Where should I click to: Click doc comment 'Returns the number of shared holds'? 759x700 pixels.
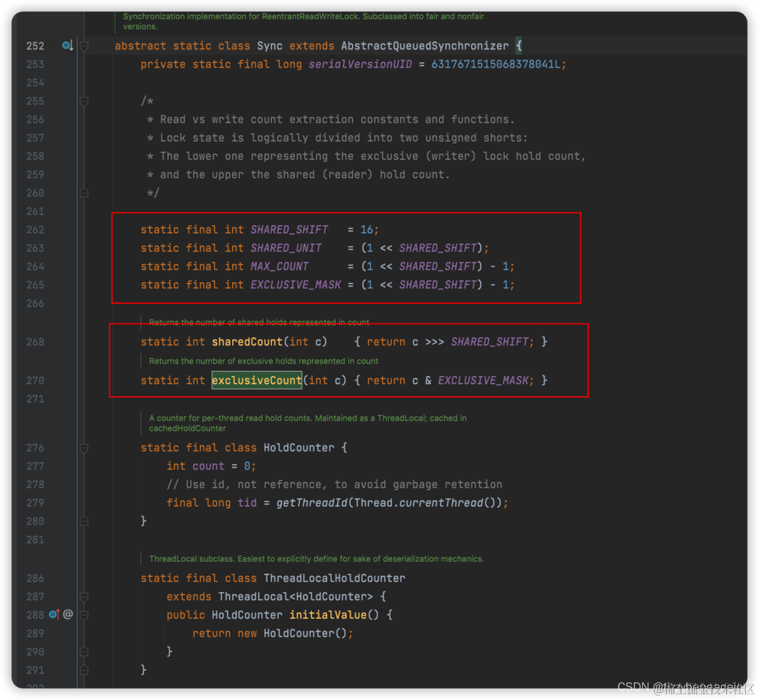[259, 322]
